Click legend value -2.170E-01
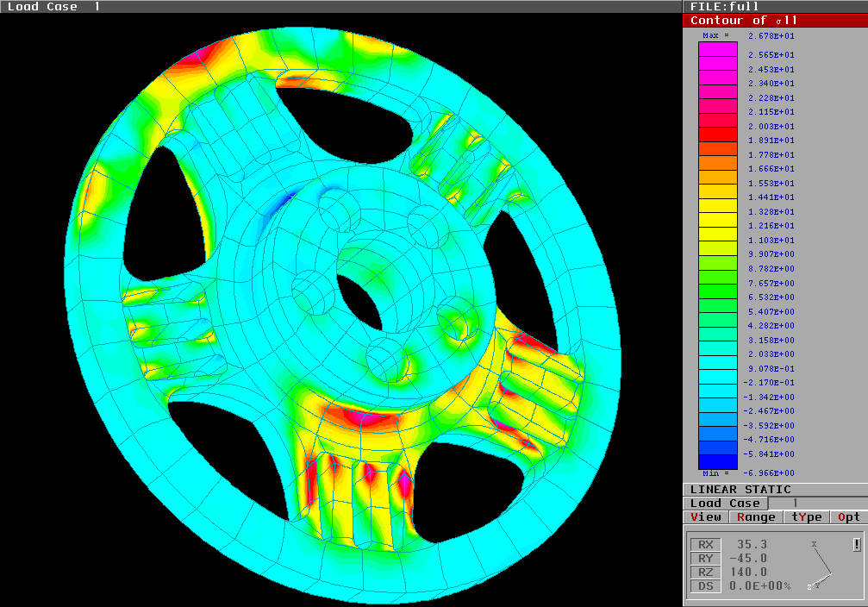This screenshot has width=868, height=607. coord(769,383)
